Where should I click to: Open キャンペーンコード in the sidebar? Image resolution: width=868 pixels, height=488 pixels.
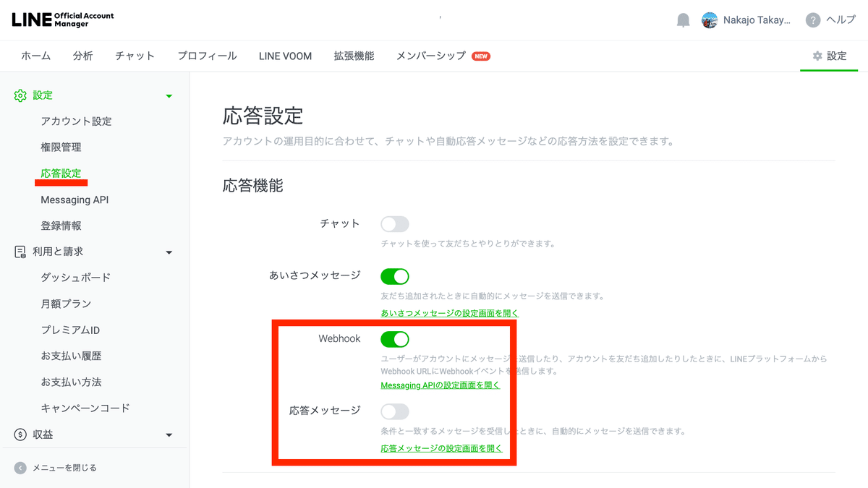coord(85,408)
